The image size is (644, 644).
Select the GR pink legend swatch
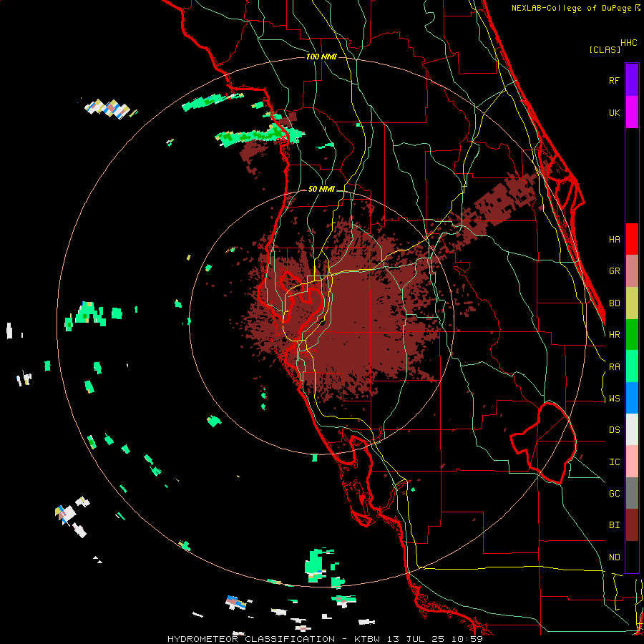pyautogui.click(x=632, y=271)
